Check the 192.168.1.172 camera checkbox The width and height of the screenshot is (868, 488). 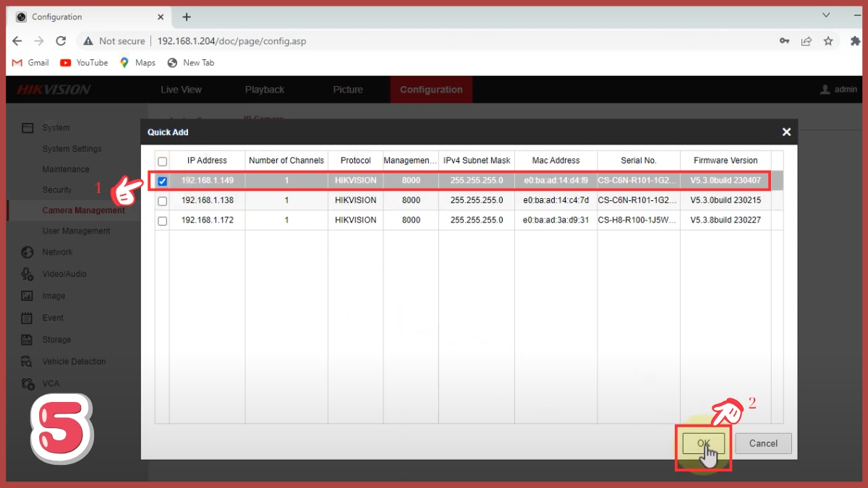point(162,221)
